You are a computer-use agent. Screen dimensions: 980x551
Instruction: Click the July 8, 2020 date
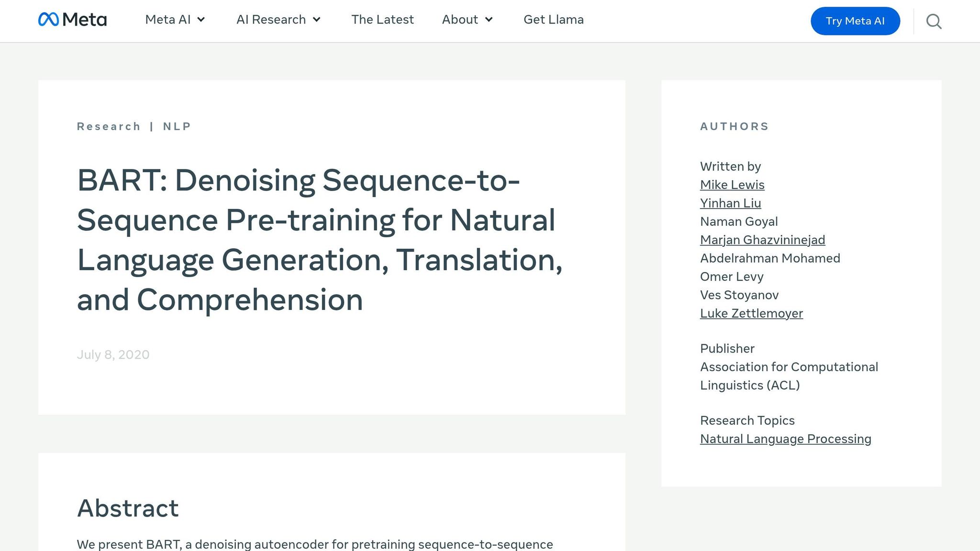point(113,355)
